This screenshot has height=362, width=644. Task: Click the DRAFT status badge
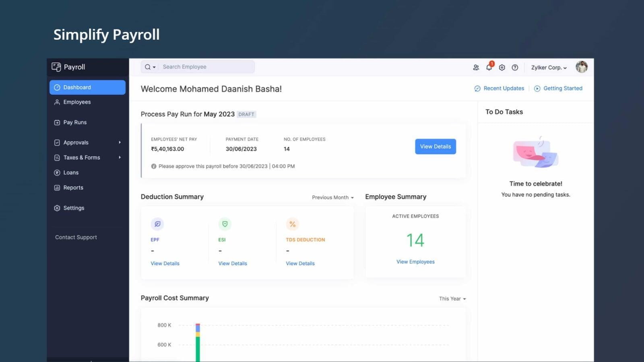[x=246, y=114]
